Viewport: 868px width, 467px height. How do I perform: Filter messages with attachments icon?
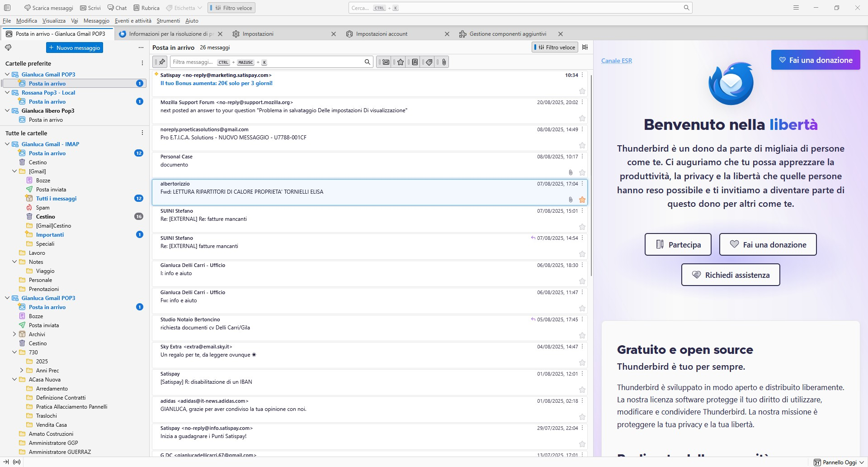(443, 62)
